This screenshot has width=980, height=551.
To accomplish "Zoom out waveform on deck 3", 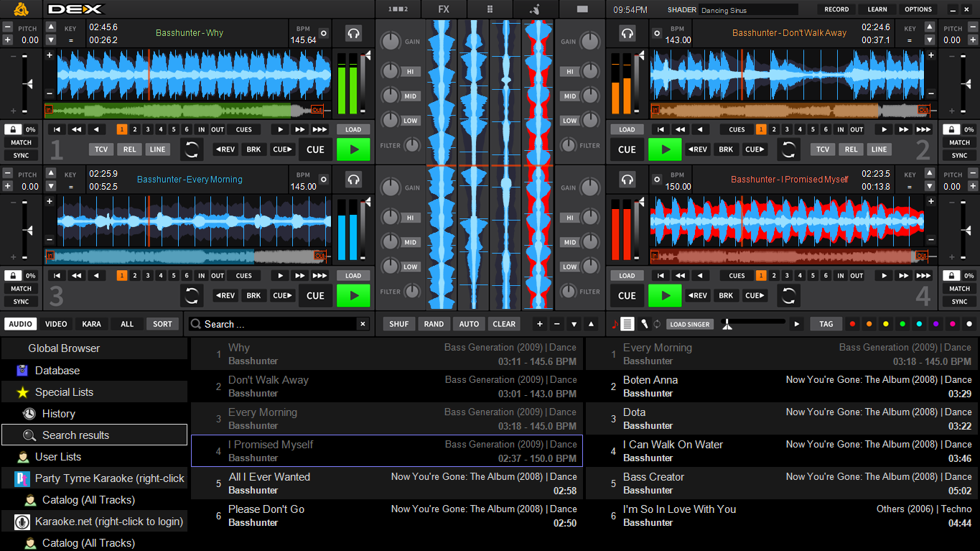I will tap(50, 239).
